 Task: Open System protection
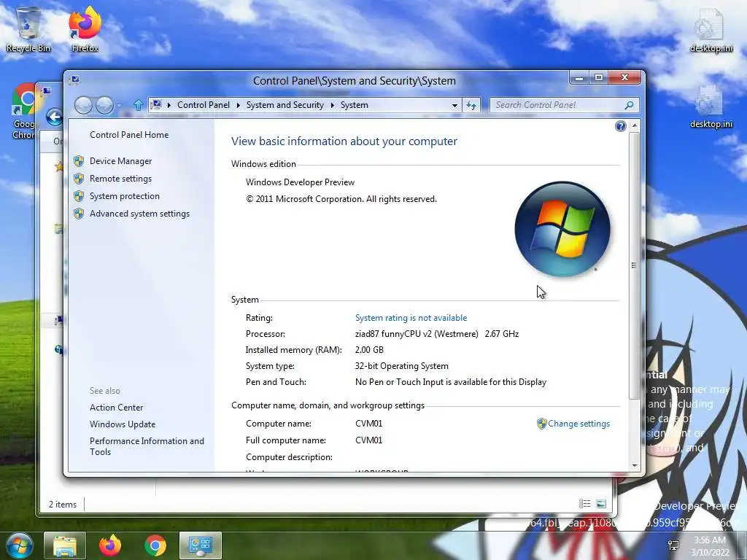click(124, 196)
